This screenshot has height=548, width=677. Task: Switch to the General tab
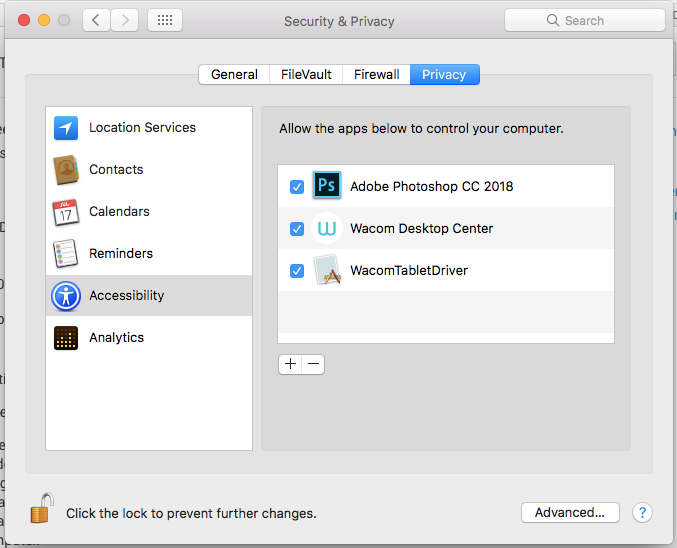(235, 74)
